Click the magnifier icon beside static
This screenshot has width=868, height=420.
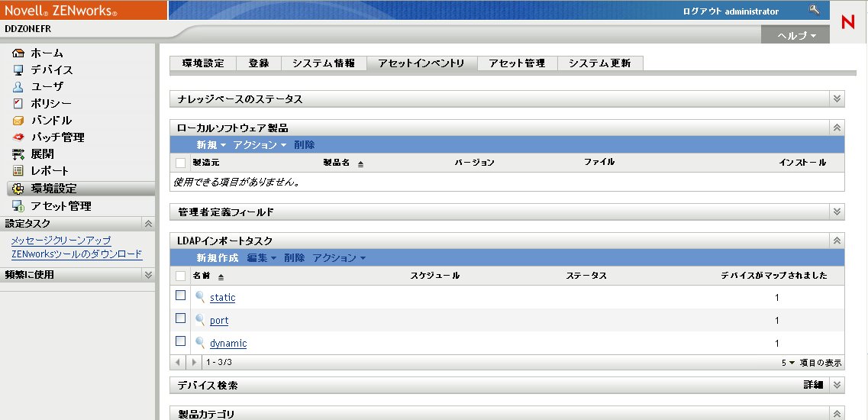(200, 298)
